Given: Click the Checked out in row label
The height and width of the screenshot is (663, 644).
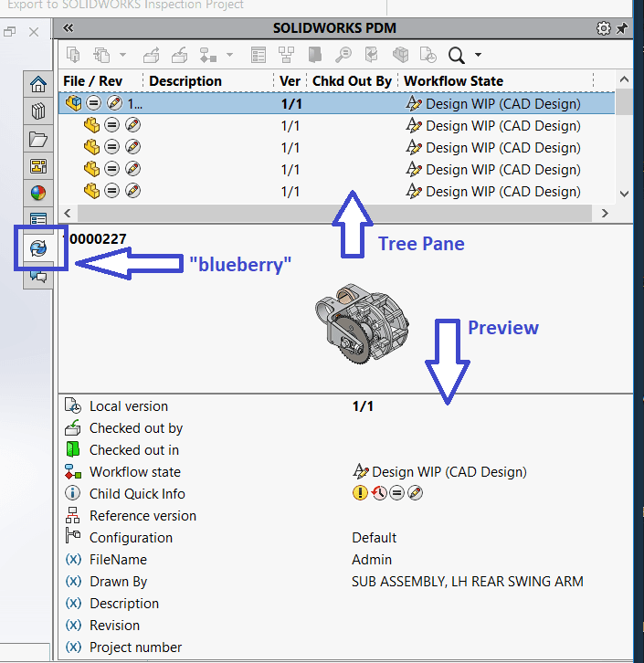Looking at the screenshot, I should (x=134, y=450).
